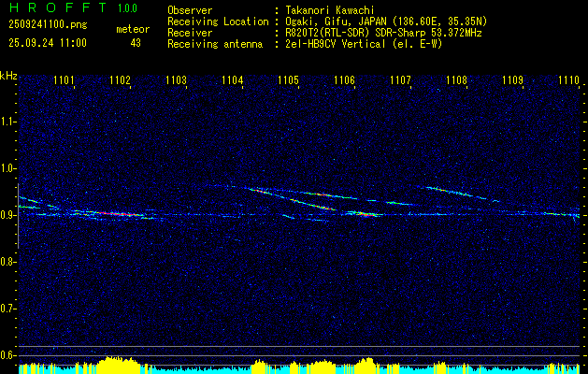Click the meteor count value 43
Screen dimensions: 588x374
click(x=136, y=43)
